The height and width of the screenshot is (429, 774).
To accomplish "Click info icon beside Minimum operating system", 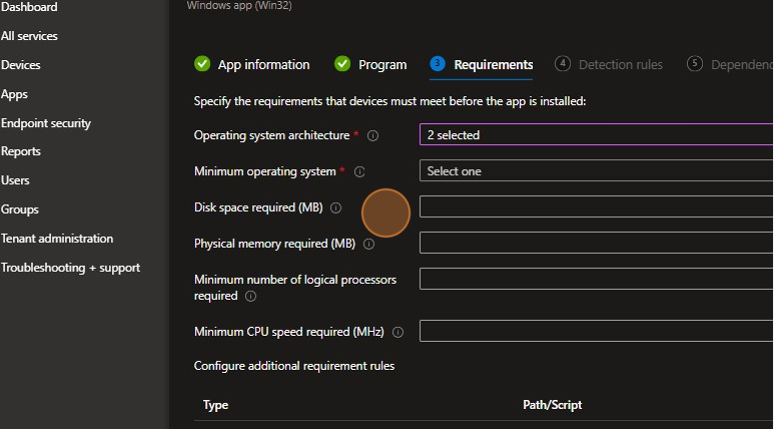I will (x=360, y=171).
